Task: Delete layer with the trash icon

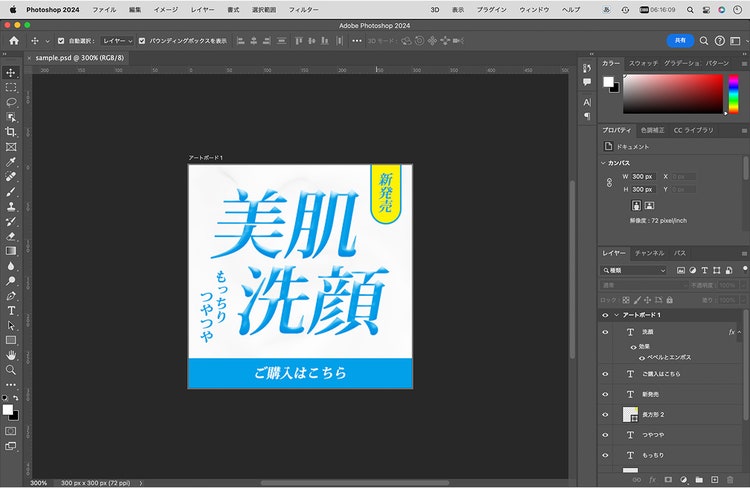Action: [x=730, y=479]
